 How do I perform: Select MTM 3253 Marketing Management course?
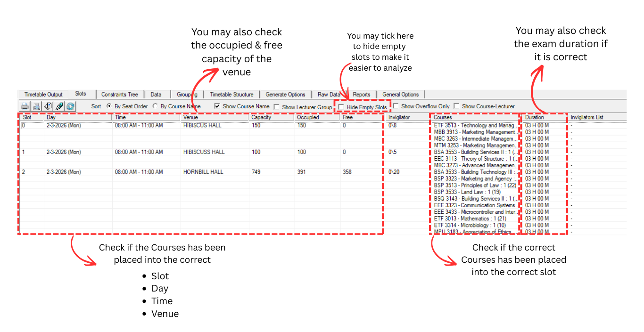click(x=476, y=146)
